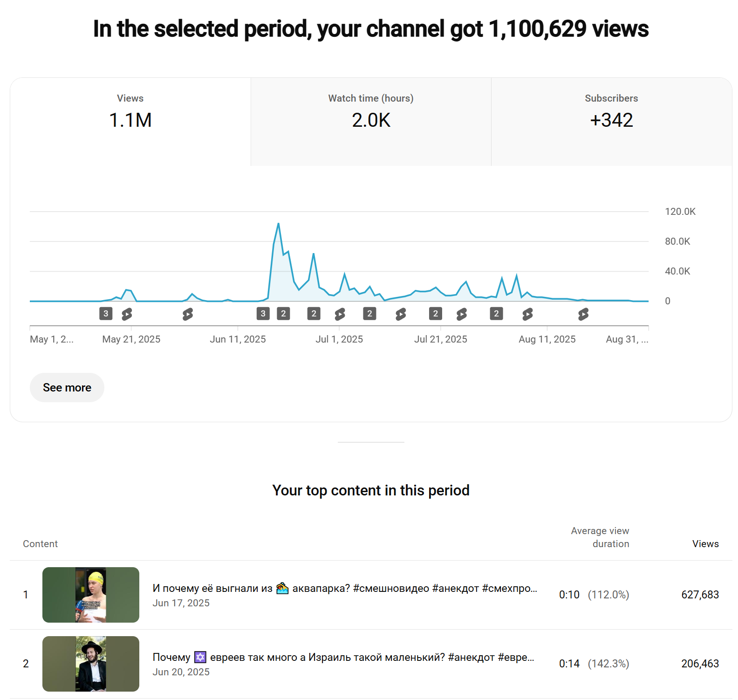
Task: Select the Subscribers +342 tab
Action: [611, 112]
